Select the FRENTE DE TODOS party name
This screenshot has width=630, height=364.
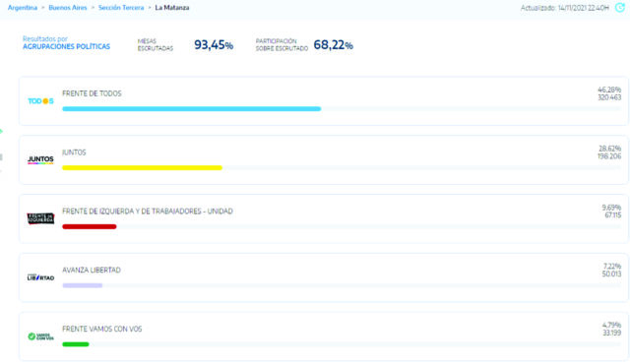click(92, 93)
